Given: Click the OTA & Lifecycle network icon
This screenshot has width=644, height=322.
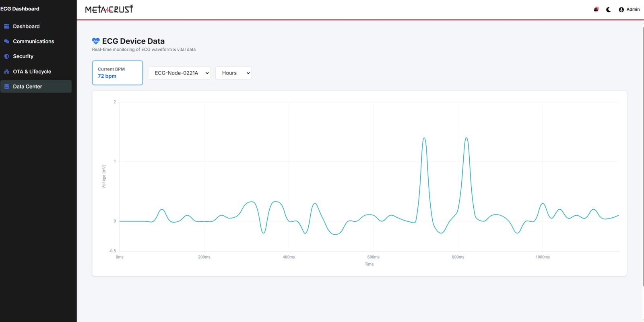Looking at the screenshot, I should click(6, 72).
